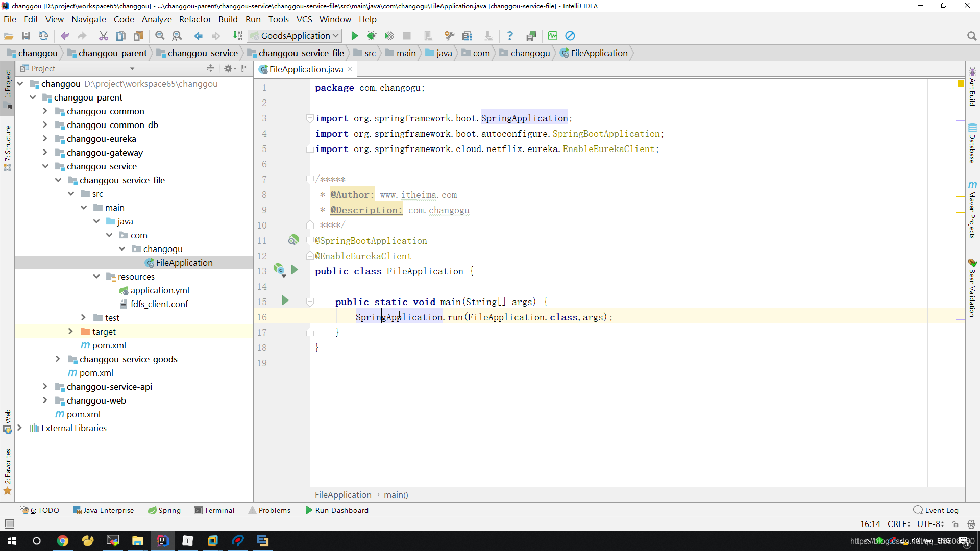Open the Terminal tool window tab

[214, 510]
